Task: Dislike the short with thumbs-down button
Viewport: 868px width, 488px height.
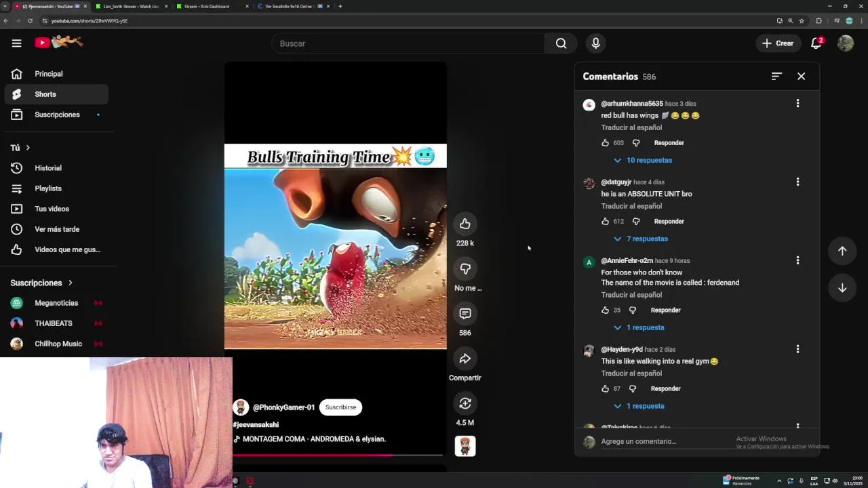Action: 465,268
